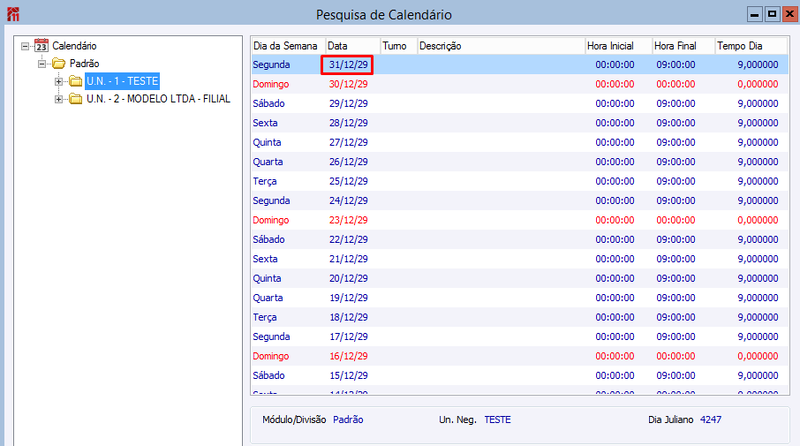The image size is (800, 446).
Task: Click Hora Final value in 31/12/29 row
Action: click(x=676, y=65)
